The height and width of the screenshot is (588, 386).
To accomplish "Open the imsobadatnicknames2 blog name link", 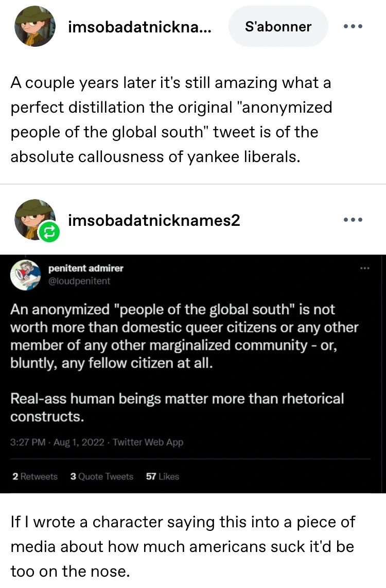I will (154, 221).
